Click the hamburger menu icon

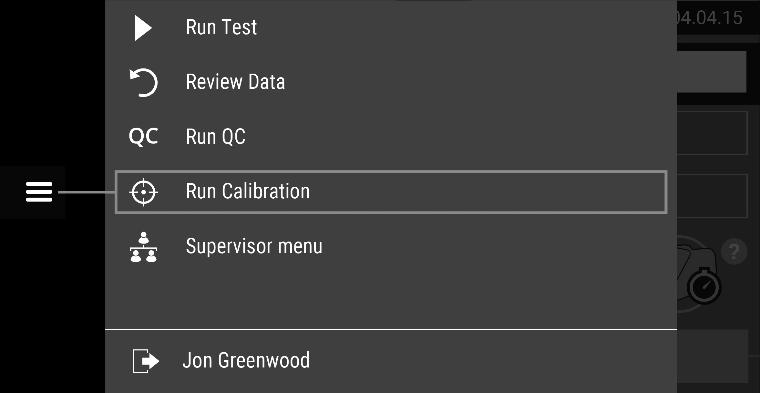[39, 192]
